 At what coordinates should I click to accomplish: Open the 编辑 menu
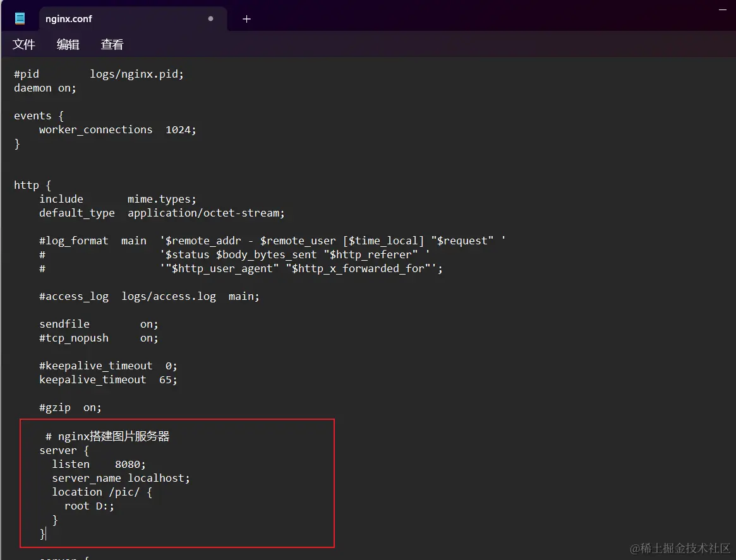[x=68, y=45]
